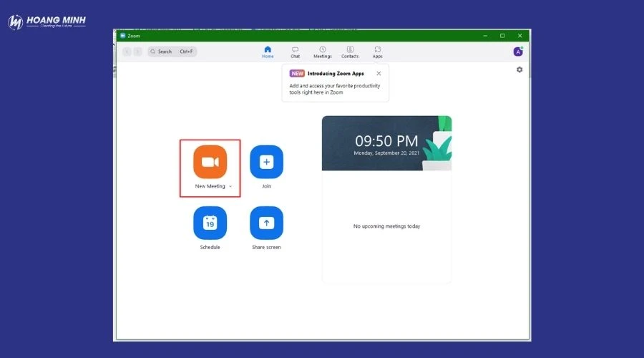Start a New Meeting with the orange camera icon
The image size is (644, 358).
pyautogui.click(x=210, y=162)
